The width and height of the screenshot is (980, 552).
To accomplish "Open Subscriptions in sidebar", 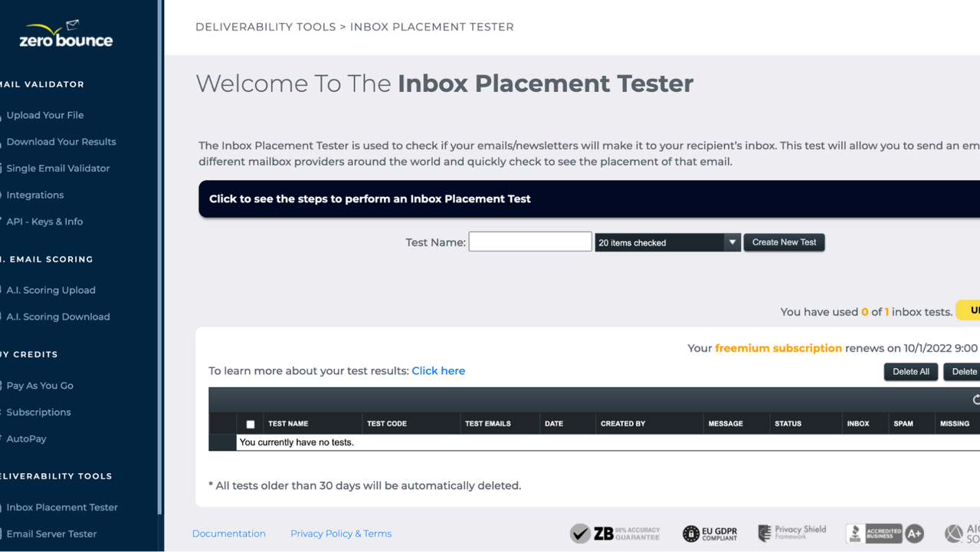I will pyautogui.click(x=38, y=412).
